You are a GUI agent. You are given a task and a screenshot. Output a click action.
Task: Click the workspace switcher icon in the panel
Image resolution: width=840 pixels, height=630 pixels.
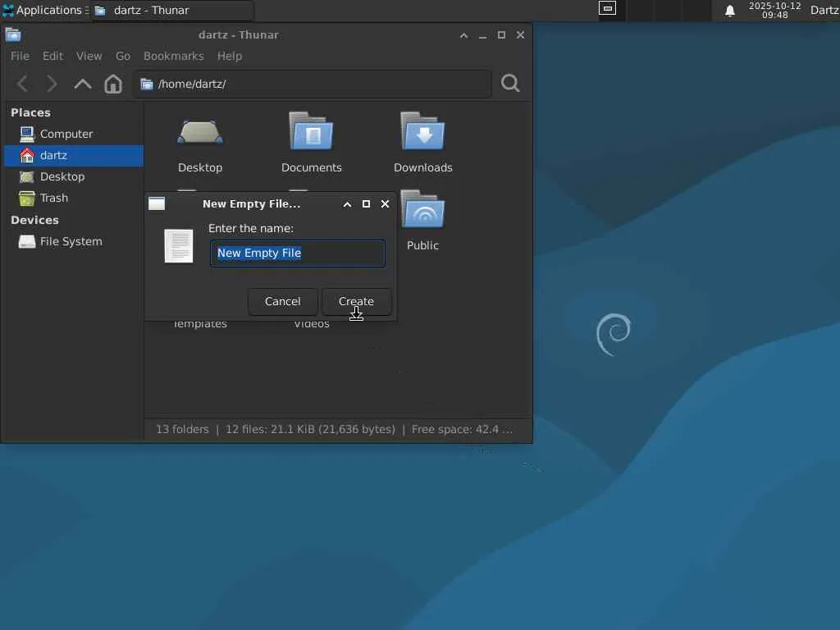pos(607,8)
